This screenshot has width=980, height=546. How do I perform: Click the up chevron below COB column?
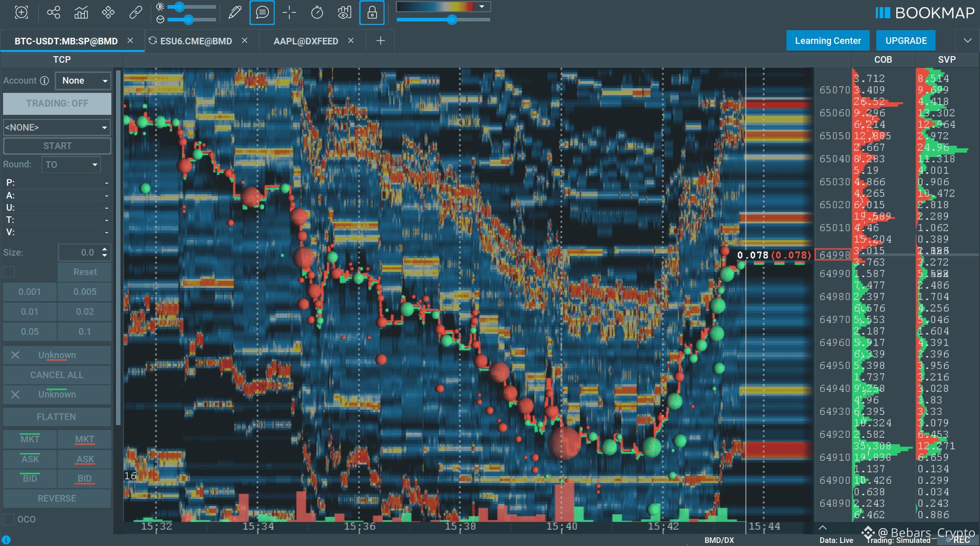point(823,527)
